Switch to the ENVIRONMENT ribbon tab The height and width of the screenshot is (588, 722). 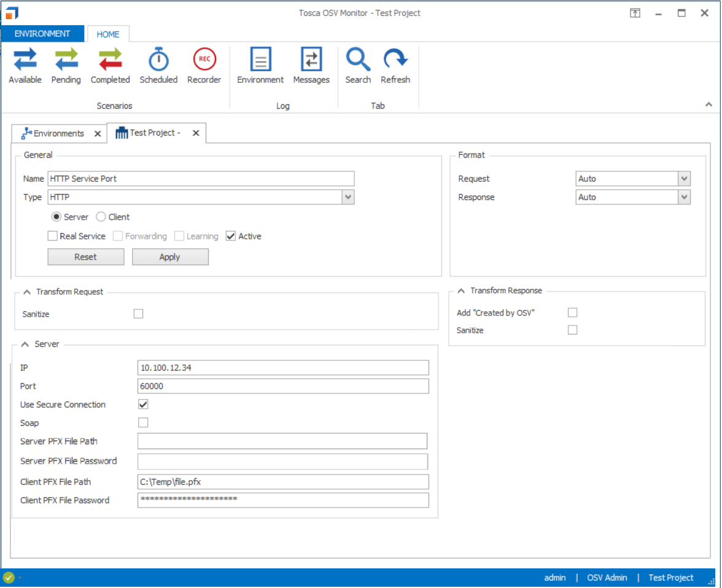click(x=42, y=34)
